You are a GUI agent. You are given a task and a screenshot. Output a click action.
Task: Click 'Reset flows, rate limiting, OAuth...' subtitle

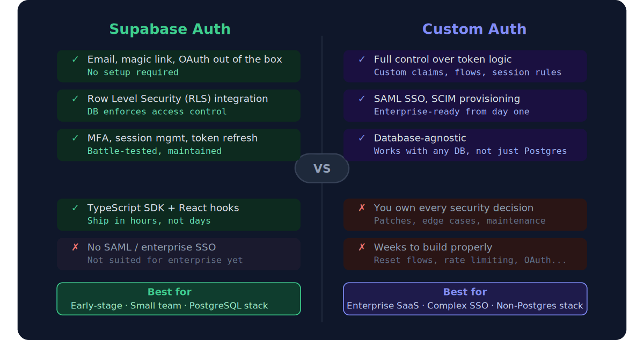point(471,260)
